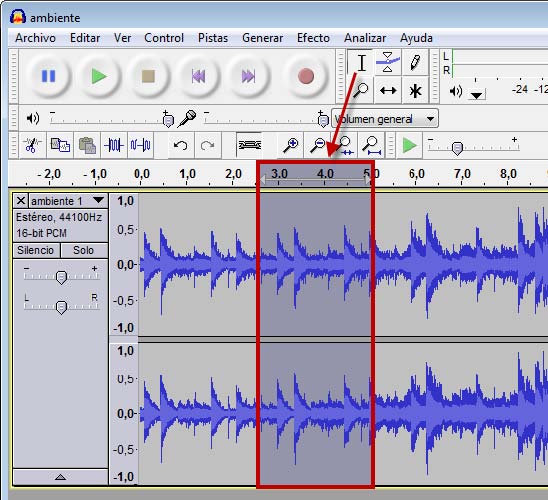Select the Draw pencil tool
Screen dimensions: 548x500
click(x=415, y=62)
